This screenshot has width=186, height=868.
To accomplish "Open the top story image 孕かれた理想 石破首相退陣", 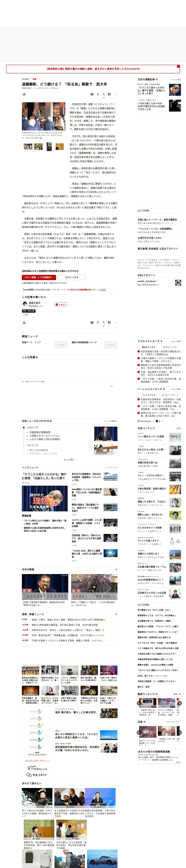I will click(45, 499).
